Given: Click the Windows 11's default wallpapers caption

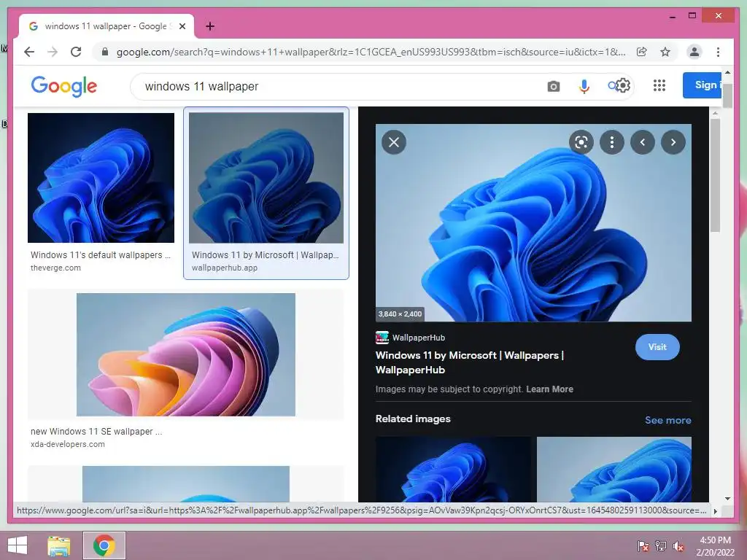Looking at the screenshot, I should pos(101,254).
